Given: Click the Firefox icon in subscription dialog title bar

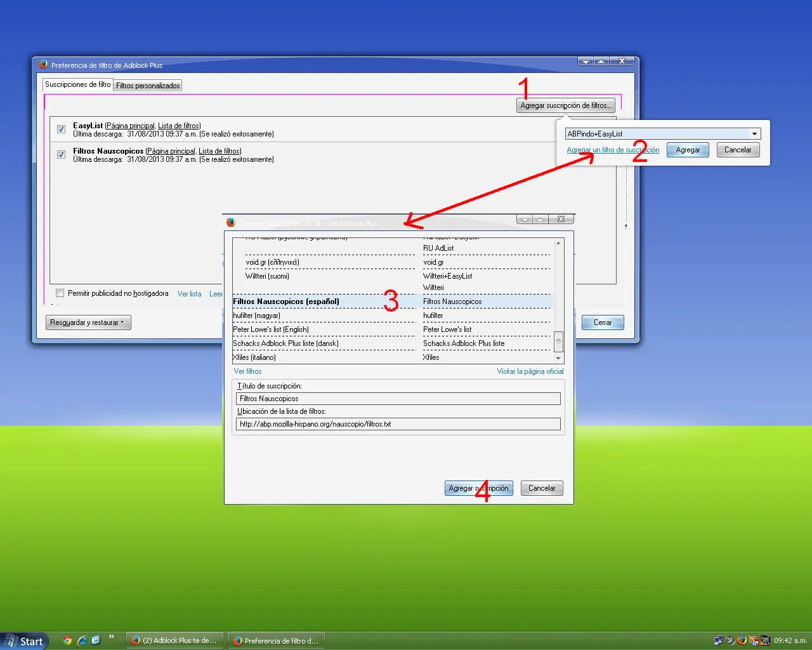Looking at the screenshot, I should (x=231, y=222).
